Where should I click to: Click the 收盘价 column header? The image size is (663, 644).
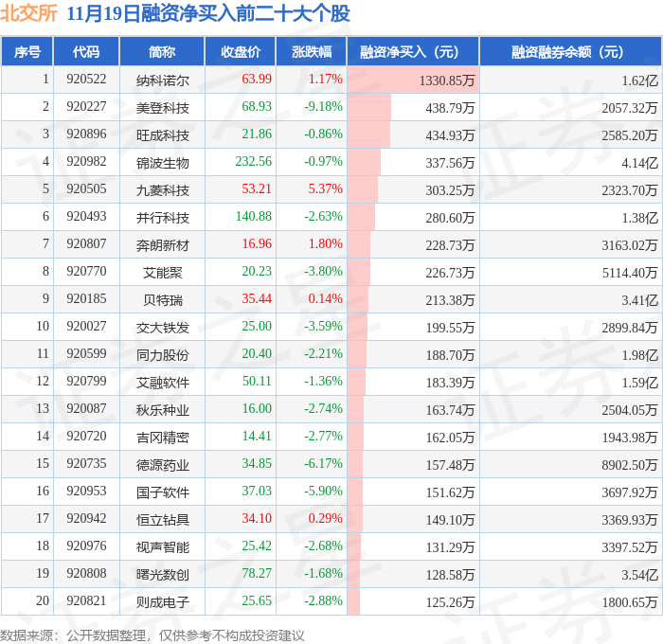click(241, 51)
